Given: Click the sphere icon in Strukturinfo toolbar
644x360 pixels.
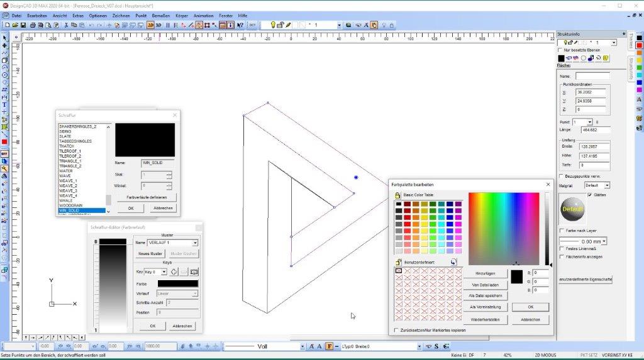Looking at the screenshot, I should (x=583, y=58).
